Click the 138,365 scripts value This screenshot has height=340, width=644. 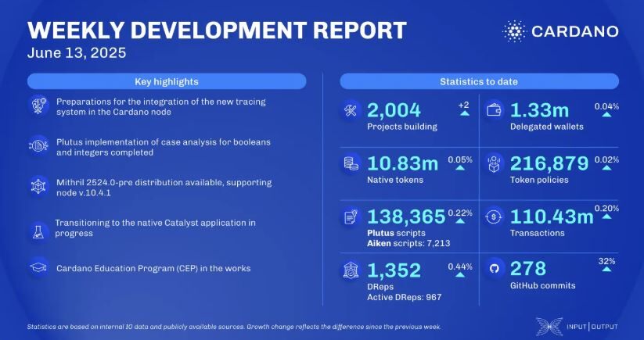click(406, 217)
